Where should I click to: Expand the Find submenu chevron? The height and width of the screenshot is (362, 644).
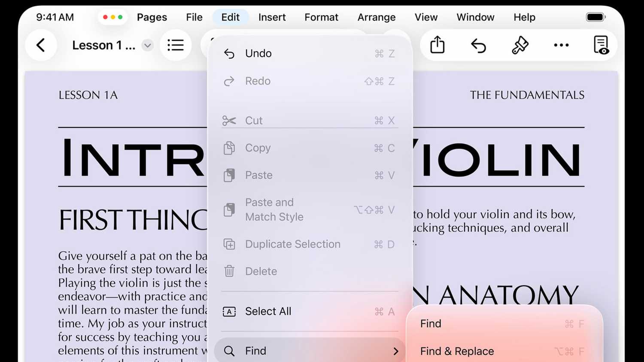click(x=396, y=351)
